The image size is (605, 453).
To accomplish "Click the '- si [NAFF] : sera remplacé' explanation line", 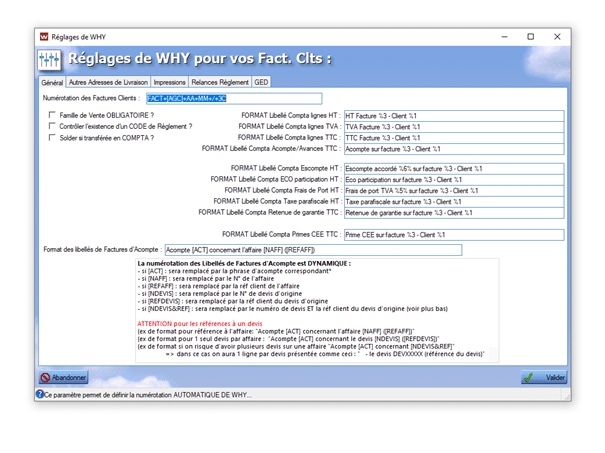I will (206, 279).
